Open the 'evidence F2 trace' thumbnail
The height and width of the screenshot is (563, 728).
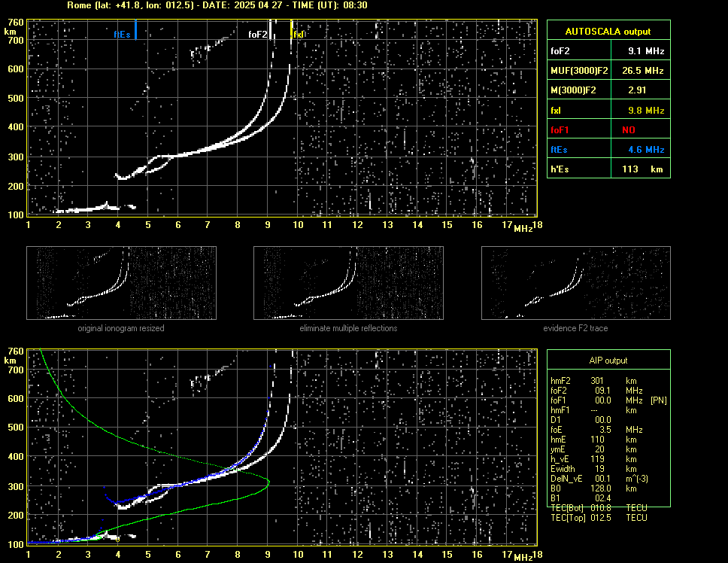576,283
